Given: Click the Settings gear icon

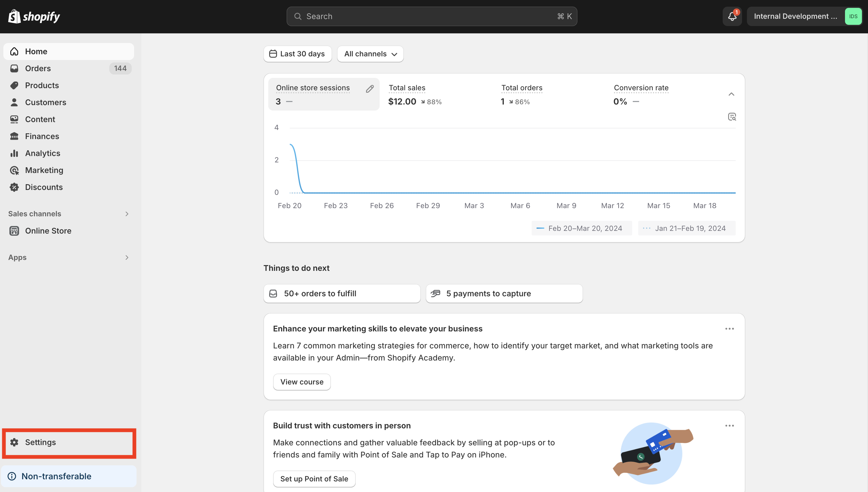Looking at the screenshot, I should point(14,442).
